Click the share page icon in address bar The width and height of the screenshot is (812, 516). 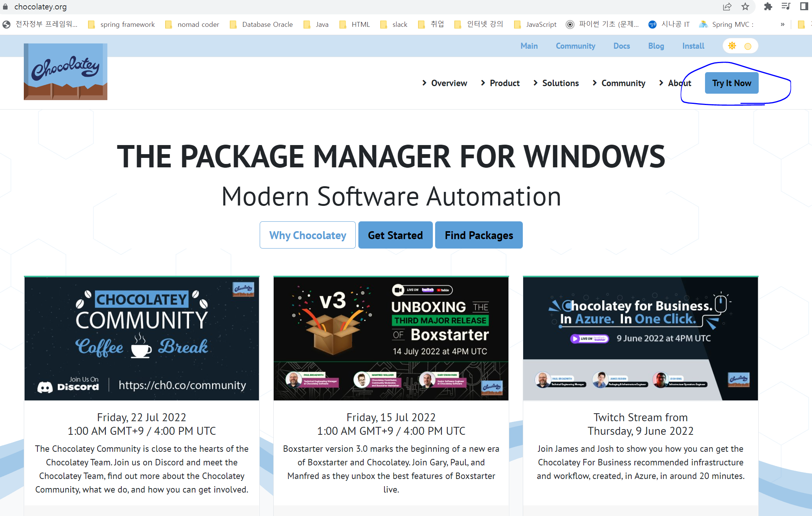(727, 6)
